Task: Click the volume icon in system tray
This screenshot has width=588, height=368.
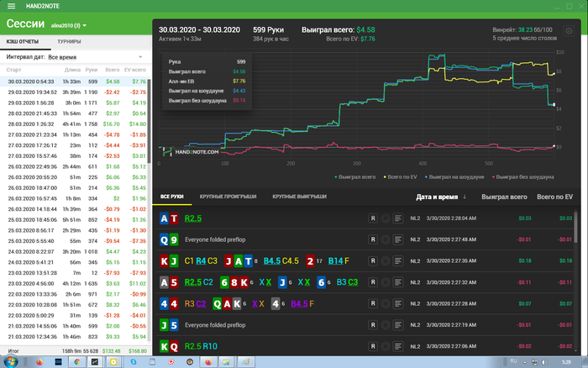Action: pos(545,362)
